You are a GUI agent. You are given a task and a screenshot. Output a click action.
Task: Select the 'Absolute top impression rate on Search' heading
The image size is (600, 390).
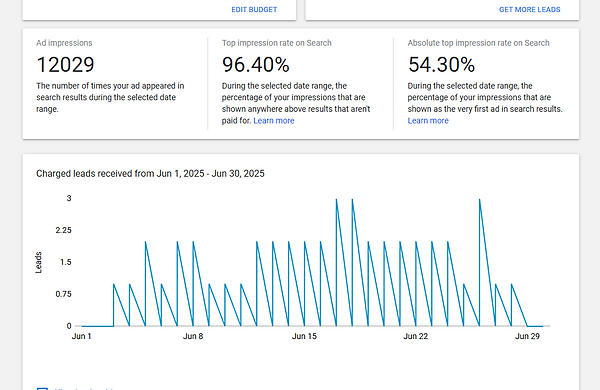[x=478, y=43]
